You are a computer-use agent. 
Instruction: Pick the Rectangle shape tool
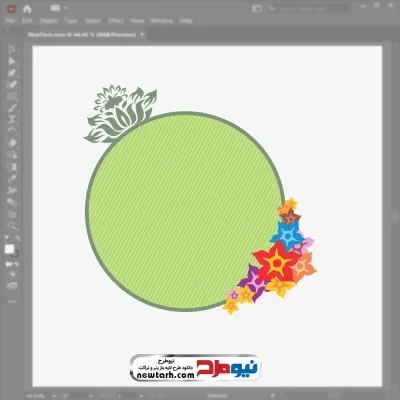(12, 97)
